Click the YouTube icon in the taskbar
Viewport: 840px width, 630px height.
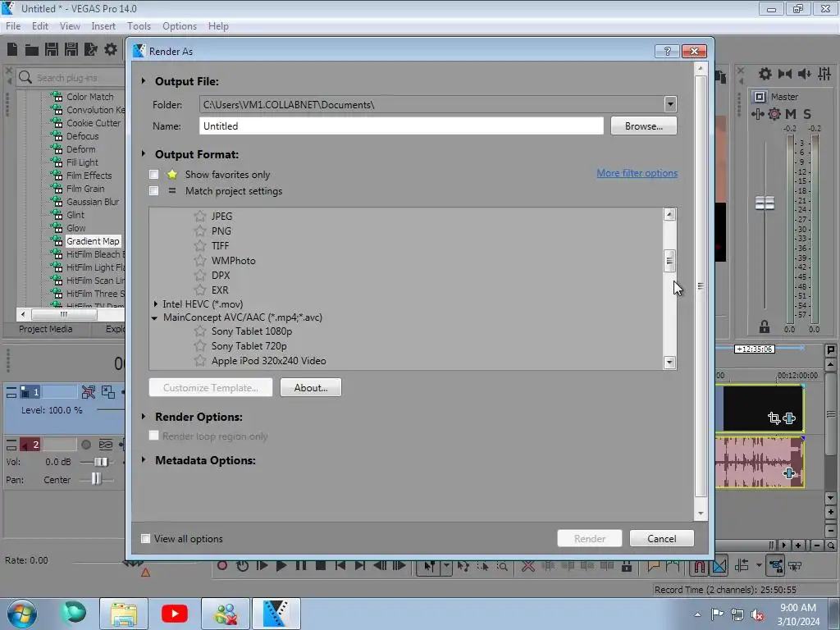(175, 614)
